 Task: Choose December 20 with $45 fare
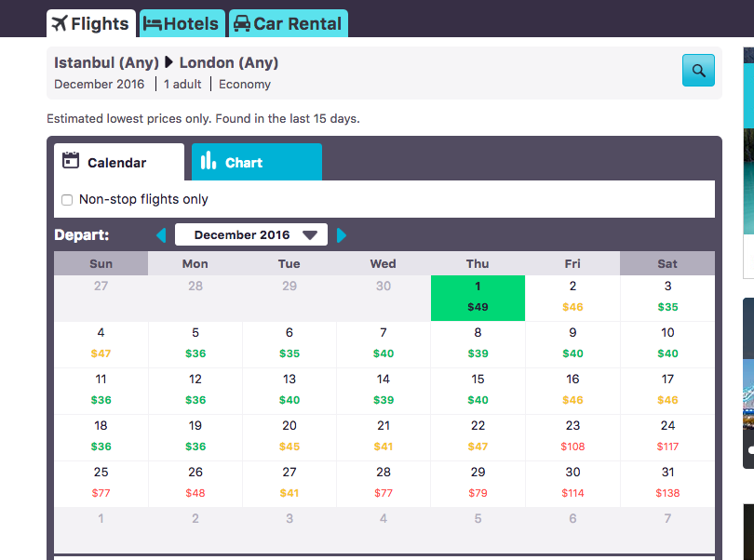pyautogui.click(x=289, y=436)
